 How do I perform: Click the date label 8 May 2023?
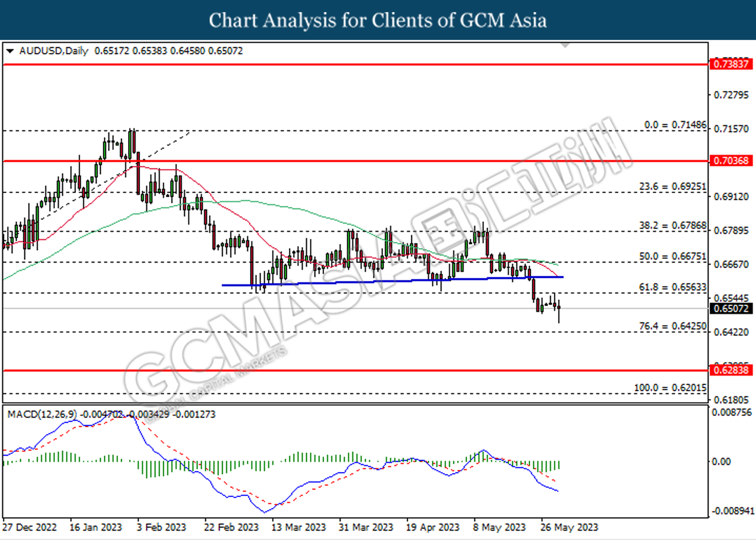coord(499,527)
